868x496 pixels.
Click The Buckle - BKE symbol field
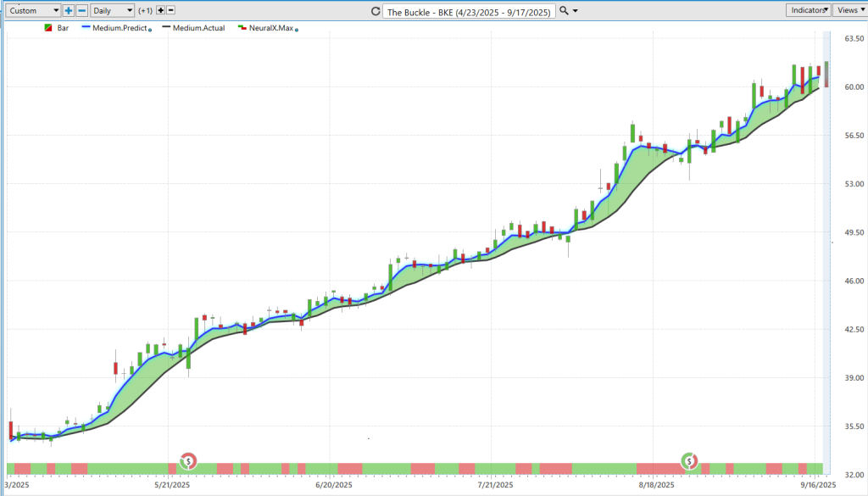point(469,12)
